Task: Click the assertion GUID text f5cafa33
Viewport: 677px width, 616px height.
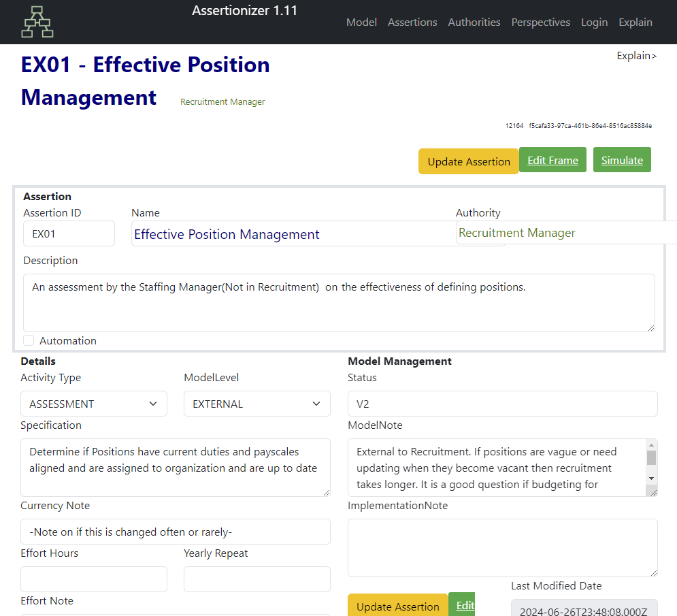Action: point(590,126)
